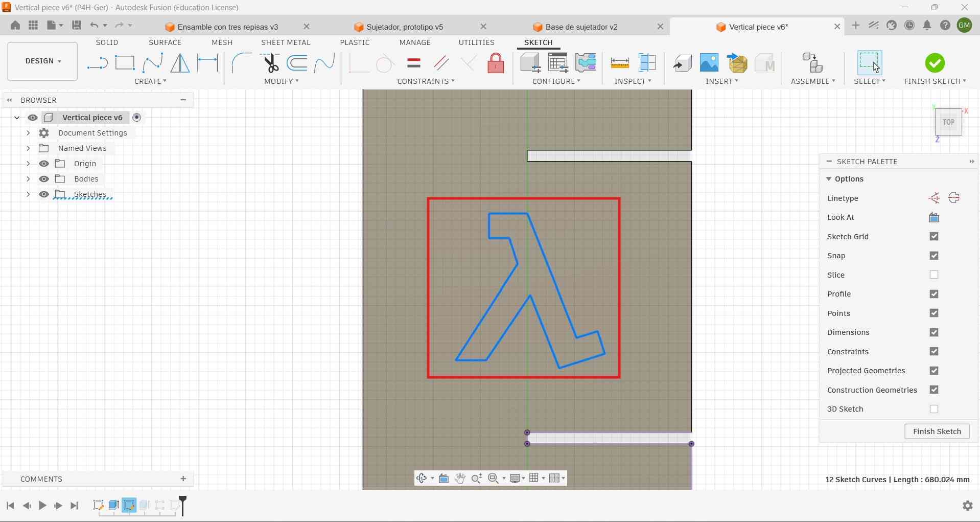980x522 pixels.
Task: Hide the Bodies folder with eye icon
Action: (44, 179)
